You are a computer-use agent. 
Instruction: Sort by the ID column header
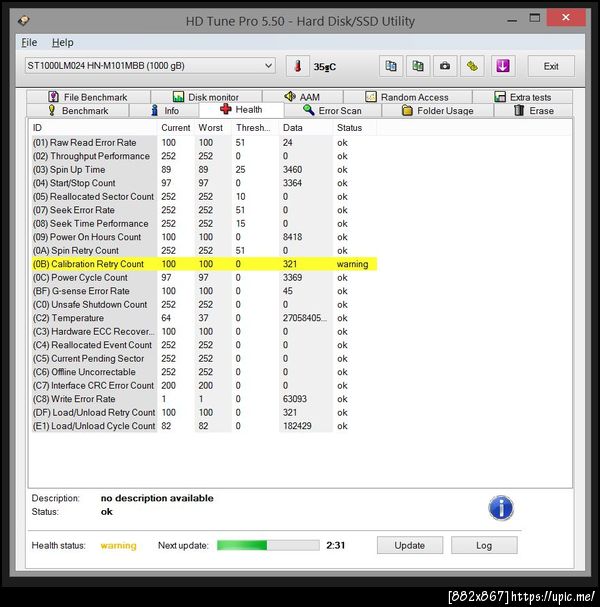[93, 128]
